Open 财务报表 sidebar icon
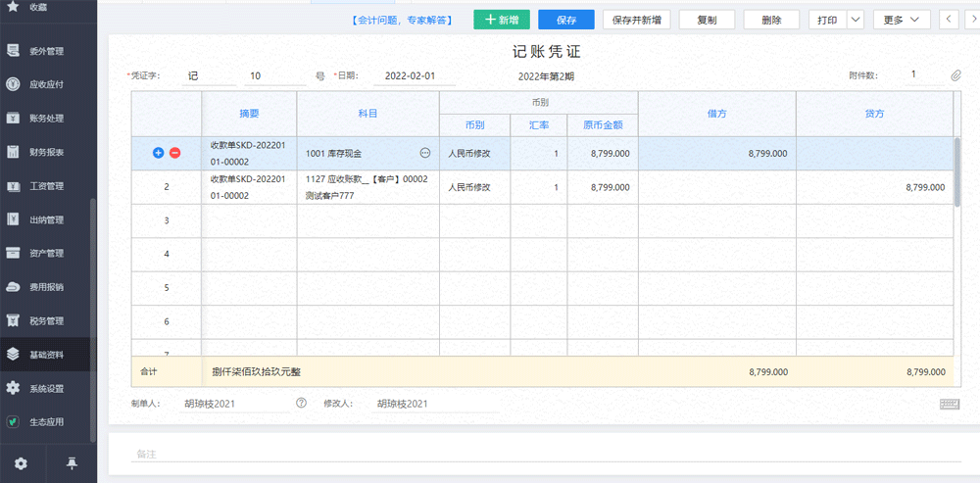Viewport: 980px width, 483px height. point(13,152)
